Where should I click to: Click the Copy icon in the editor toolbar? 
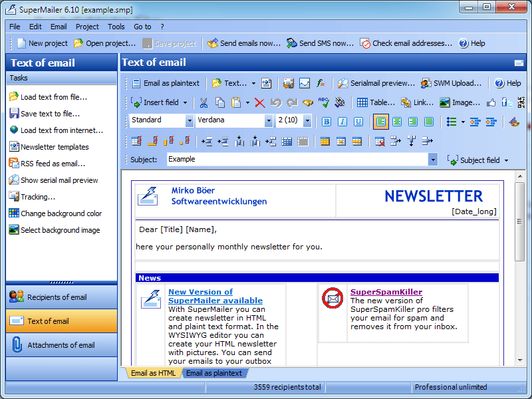pyautogui.click(x=220, y=102)
